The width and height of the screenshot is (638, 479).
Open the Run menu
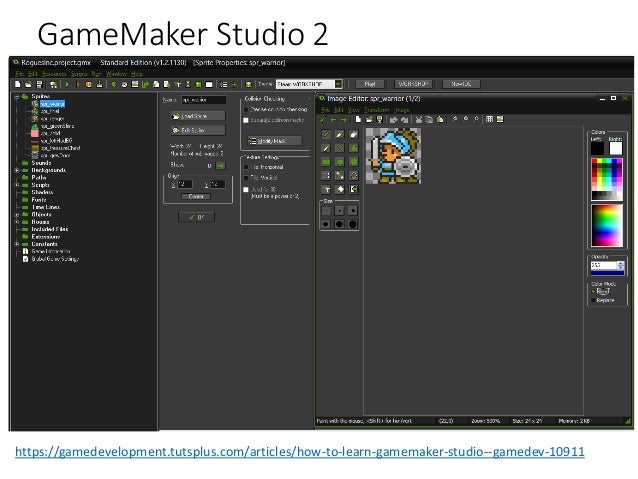pyautogui.click(x=96, y=74)
